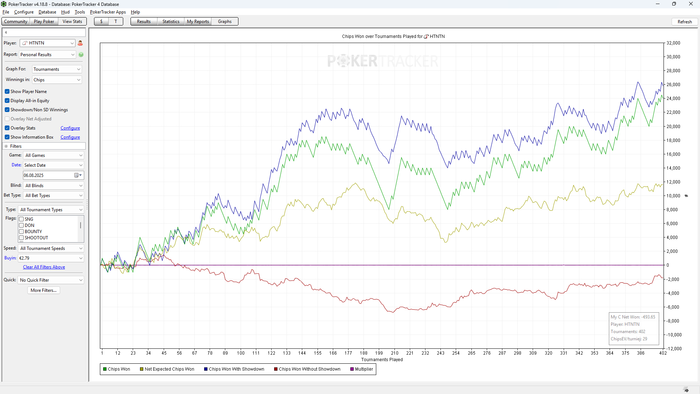
Task: Open the Help menu
Action: pos(135,12)
